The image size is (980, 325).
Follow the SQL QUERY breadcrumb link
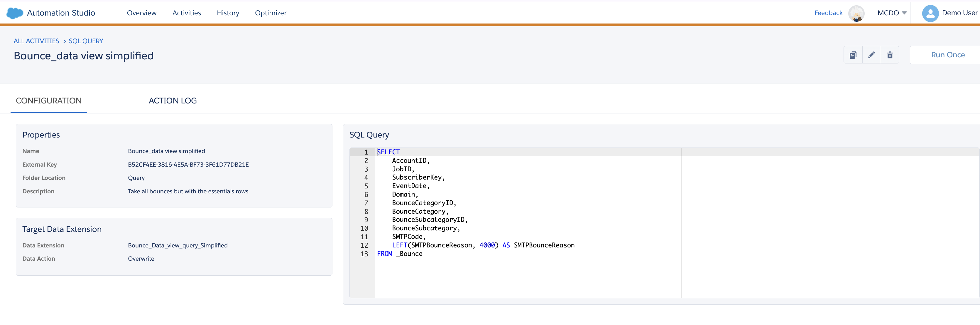coord(86,41)
